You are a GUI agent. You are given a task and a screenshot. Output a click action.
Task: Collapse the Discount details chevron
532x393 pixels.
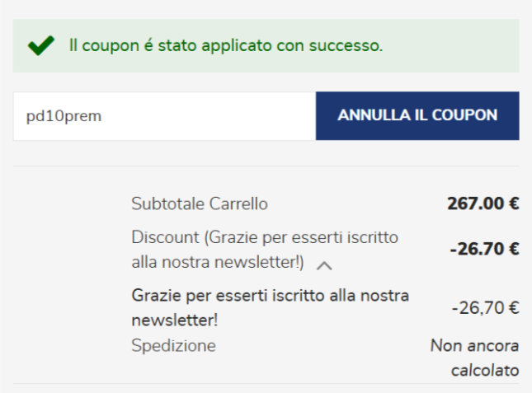click(324, 265)
